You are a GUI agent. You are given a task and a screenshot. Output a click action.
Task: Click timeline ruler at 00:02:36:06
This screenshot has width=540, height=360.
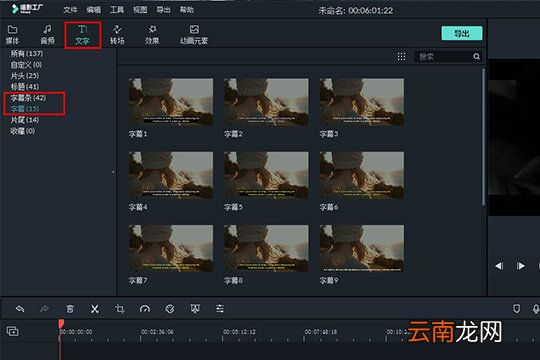click(x=157, y=332)
